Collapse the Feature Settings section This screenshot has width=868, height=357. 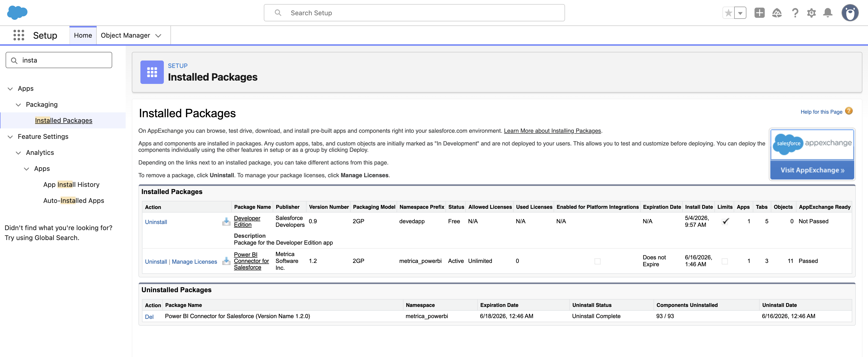[x=10, y=137]
